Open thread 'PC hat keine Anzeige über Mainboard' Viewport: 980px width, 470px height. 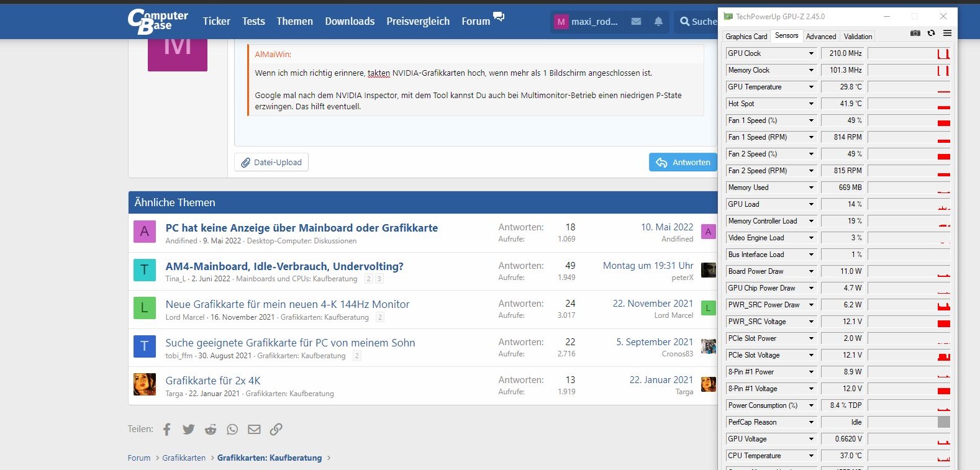(302, 228)
